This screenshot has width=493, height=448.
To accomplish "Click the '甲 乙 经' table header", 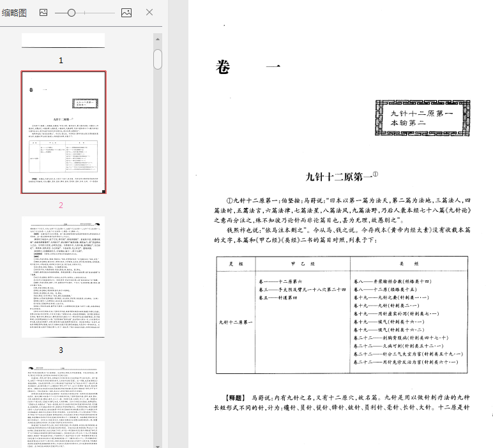I will [303, 264].
